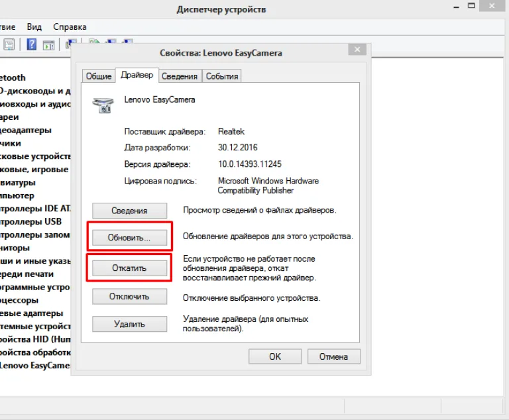Viewport: 509px width, 420px height.
Task: Open the Properties toolbar icon in Device Manager
Action: click(9, 44)
